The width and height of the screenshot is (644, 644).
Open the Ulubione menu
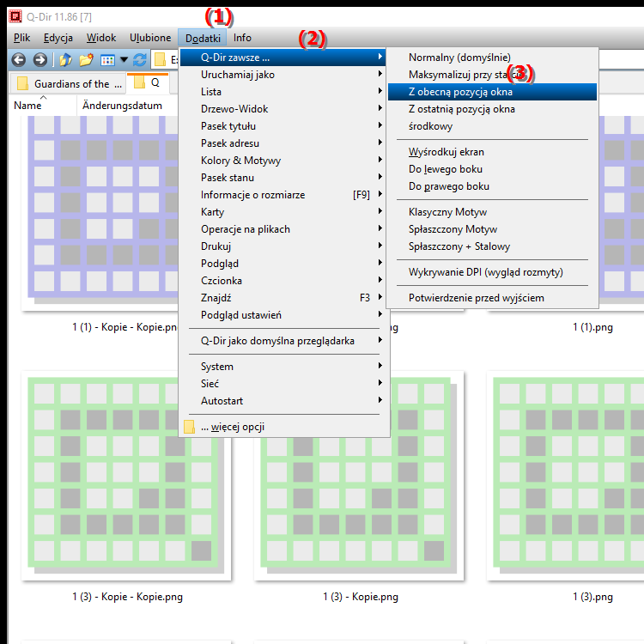(150, 38)
